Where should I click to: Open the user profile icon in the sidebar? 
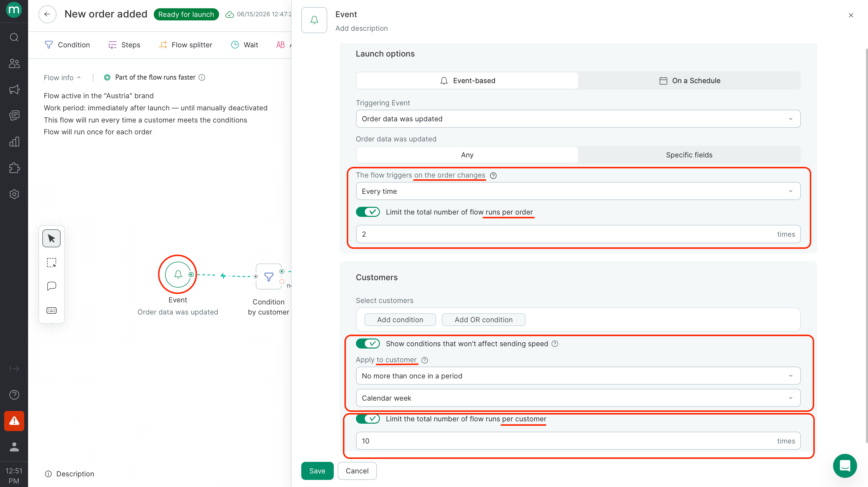(x=14, y=447)
